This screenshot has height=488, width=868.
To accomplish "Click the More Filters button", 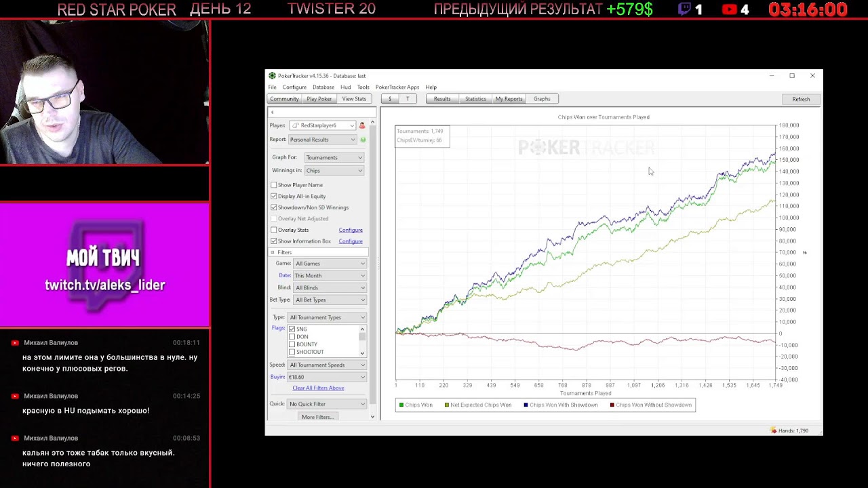I will [x=317, y=417].
